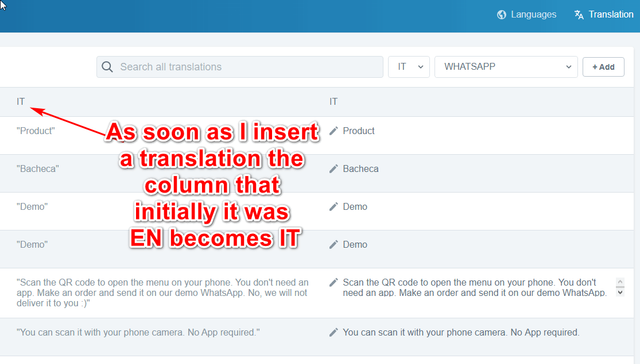The image size is (640, 364).
Task: Click the down arrow of textarea scrollbar
Action: pos(620,293)
